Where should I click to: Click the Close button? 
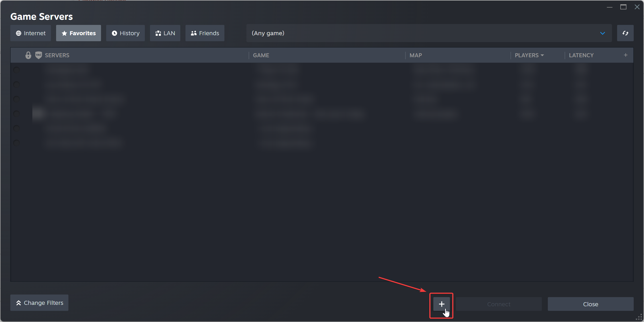591,304
